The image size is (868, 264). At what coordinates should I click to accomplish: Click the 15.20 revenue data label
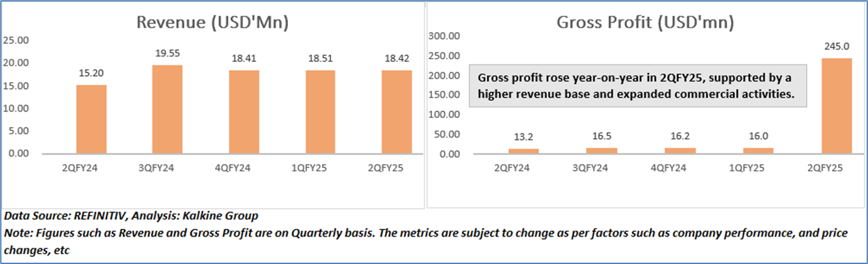pos(91,74)
